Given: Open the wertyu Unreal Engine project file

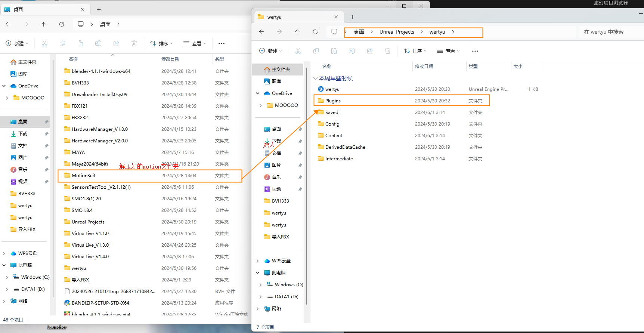Looking at the screenshot, I should (x=332, y=89).
